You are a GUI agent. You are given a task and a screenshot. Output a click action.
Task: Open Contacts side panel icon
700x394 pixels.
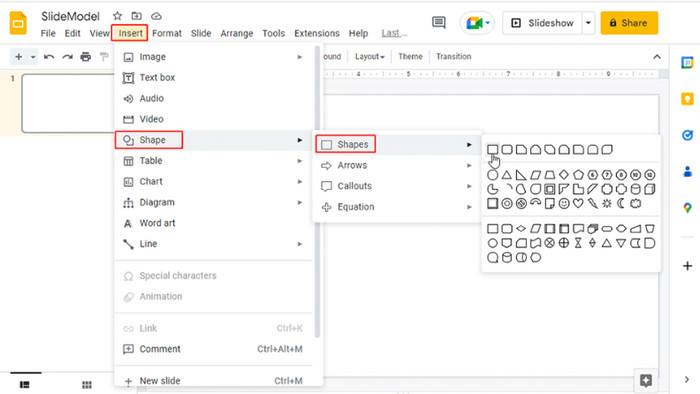(688, 171)
